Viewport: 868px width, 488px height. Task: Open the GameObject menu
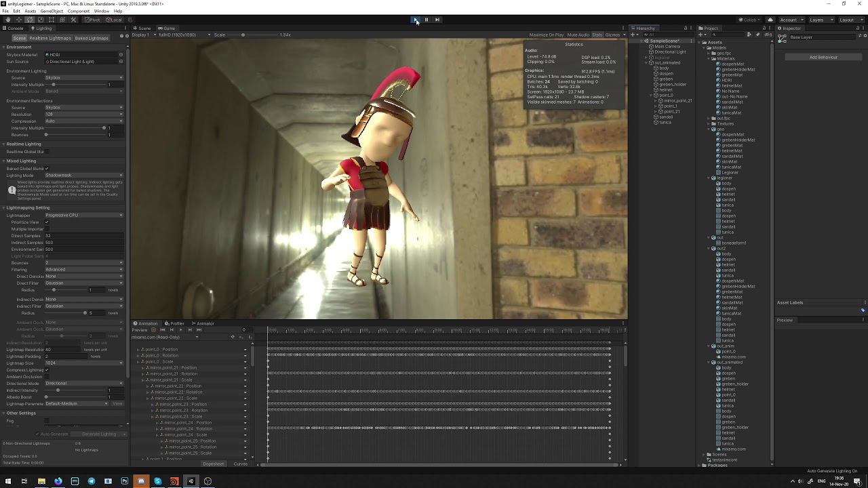pos(52,12)
